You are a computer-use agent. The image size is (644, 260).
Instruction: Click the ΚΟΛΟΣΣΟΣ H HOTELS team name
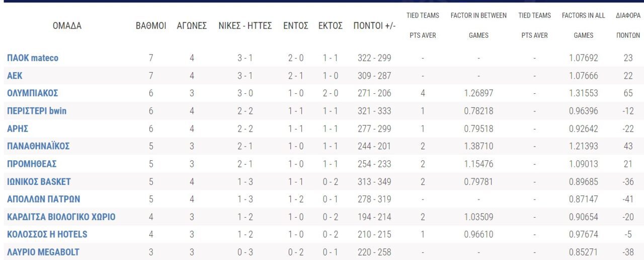[47, 234]
